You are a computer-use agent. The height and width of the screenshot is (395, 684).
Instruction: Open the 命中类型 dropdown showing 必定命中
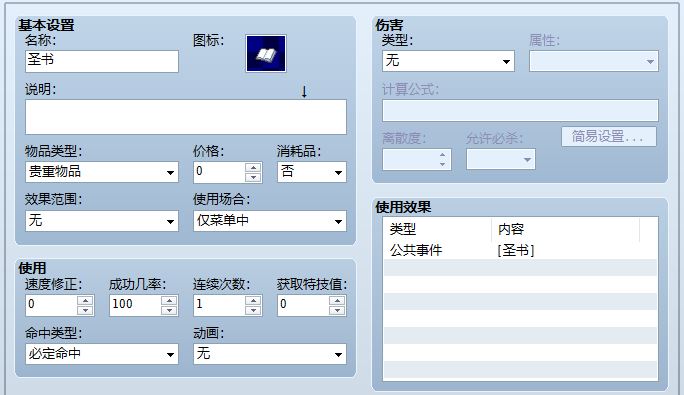point(102,354)
